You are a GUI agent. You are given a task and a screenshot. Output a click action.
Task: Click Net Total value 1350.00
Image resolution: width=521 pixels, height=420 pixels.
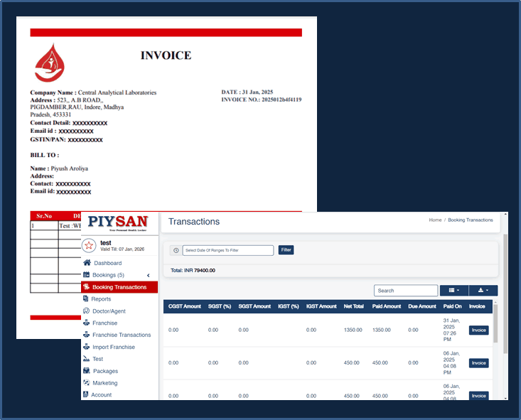click(353, 330)
